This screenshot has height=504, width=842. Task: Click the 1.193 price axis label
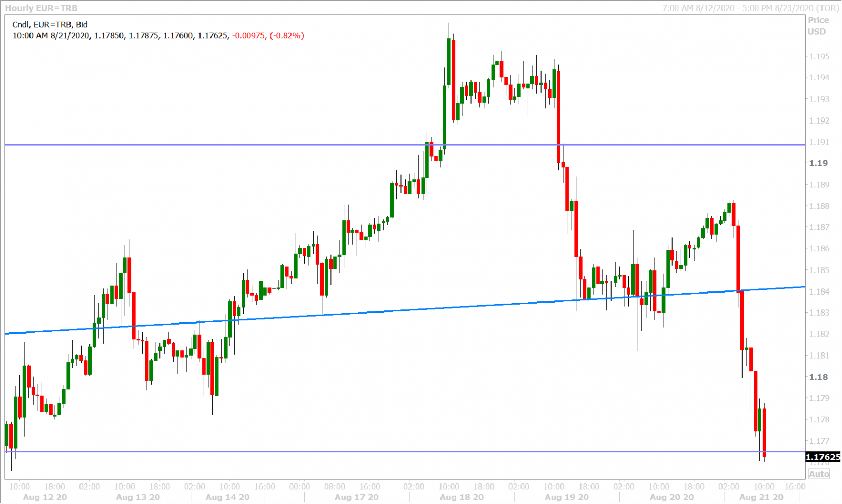[x=819, y=99]
